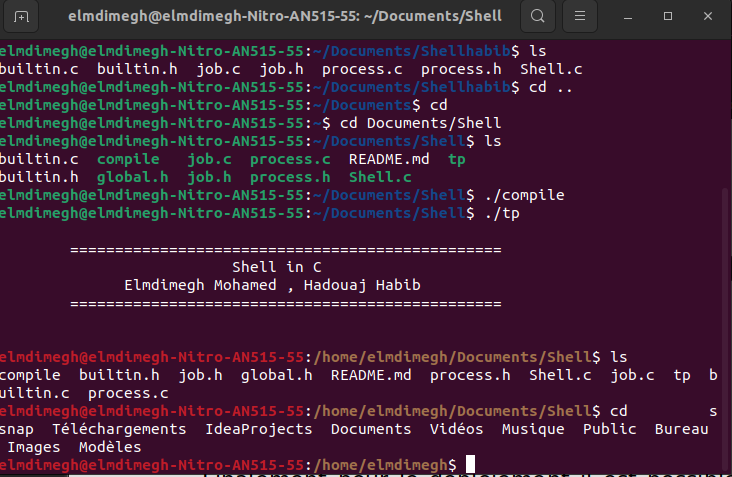Click the green 'global.h' file name
This screenshot has width=732, height=477.
click(x=133, y=177)
